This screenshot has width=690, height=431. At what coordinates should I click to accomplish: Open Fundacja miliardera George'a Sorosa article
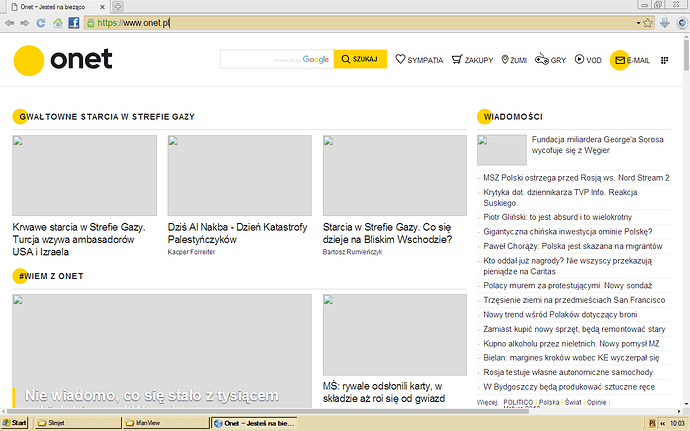pyautogui.click(x=598, y=145)
